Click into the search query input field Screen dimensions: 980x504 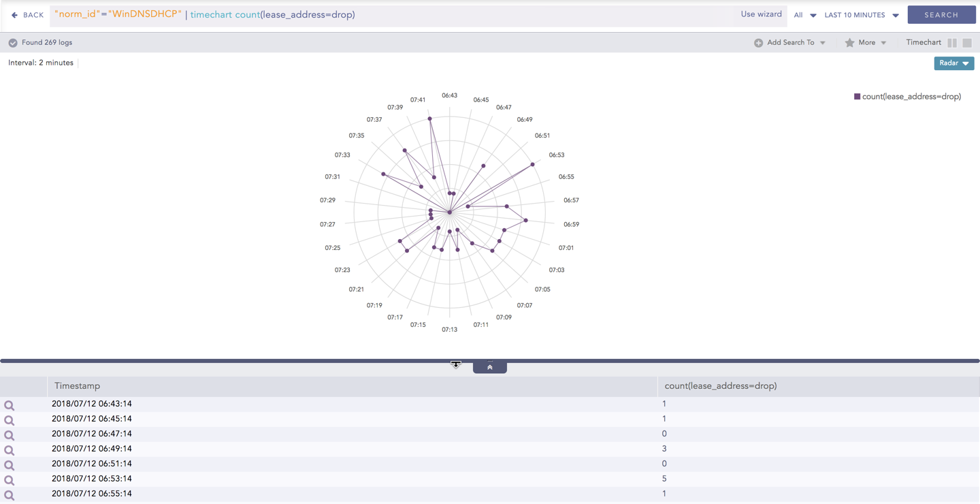(531, 15)
